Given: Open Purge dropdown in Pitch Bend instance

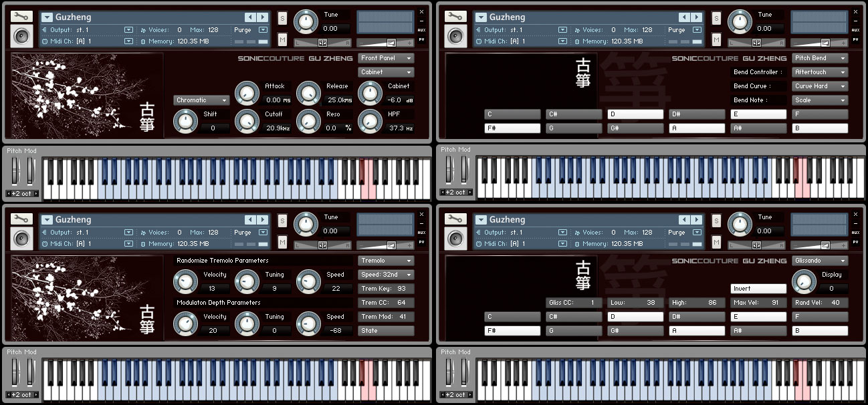Looking at the screenshot, I should 697,30.
